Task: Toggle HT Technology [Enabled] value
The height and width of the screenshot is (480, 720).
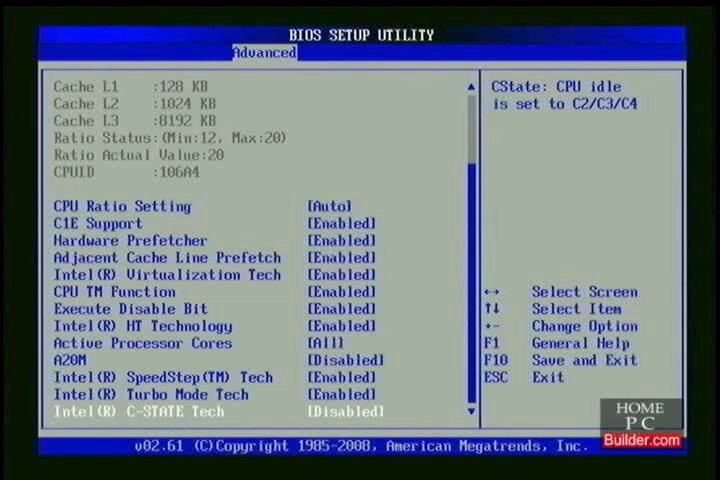Action: click(341, 326)
